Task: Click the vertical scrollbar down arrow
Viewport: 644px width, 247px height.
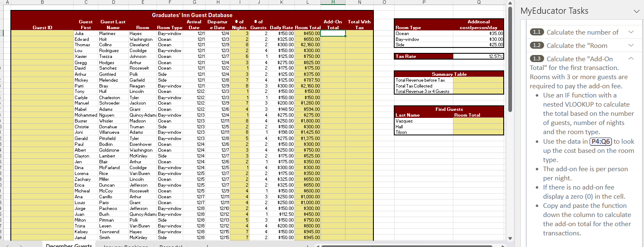Action: (510, 238)
